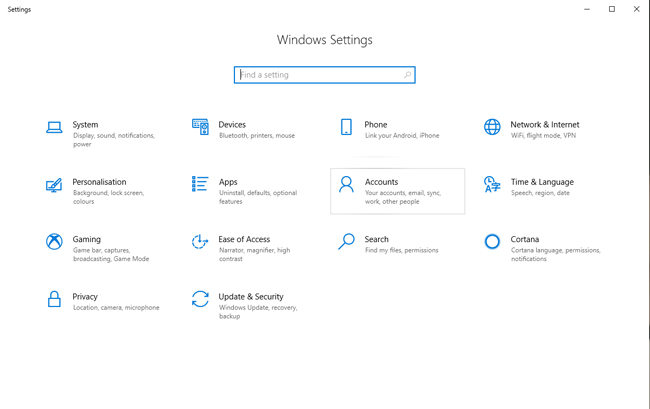
Task: Click 'Narrator, magnifier, high contrast' text
Action: tap(255, 254)
